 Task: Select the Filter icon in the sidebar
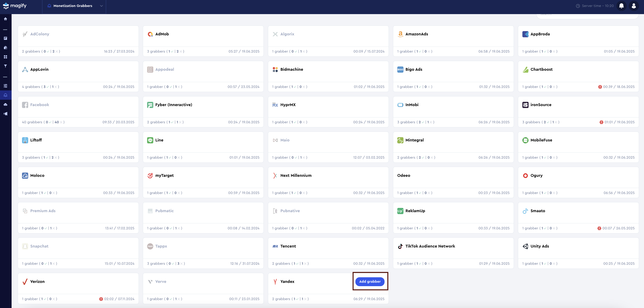point(5,66)
